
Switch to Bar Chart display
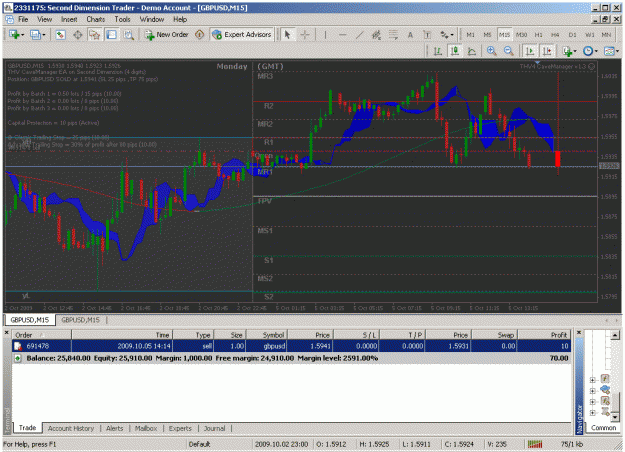(438, 51)
